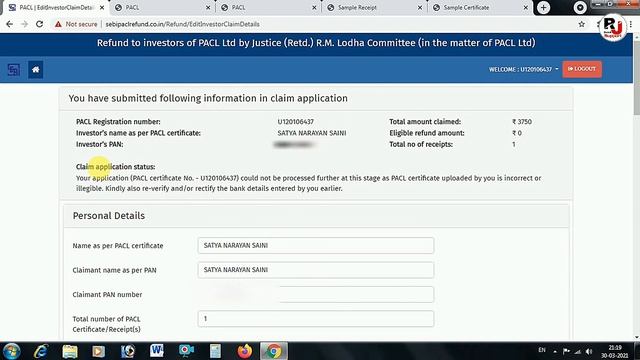This screenshot has width=640, height=360.
Task: Click Total number of PACL Certificate field
Action: point(316,319)
